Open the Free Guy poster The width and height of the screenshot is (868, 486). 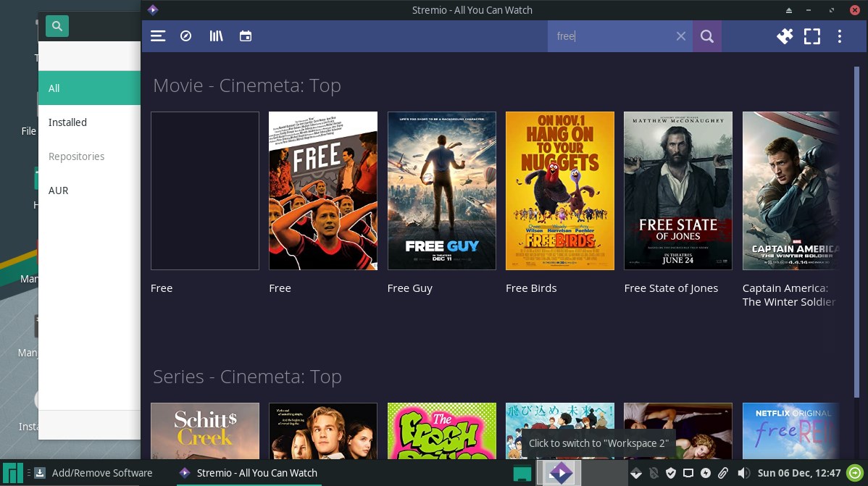point(442,191)
